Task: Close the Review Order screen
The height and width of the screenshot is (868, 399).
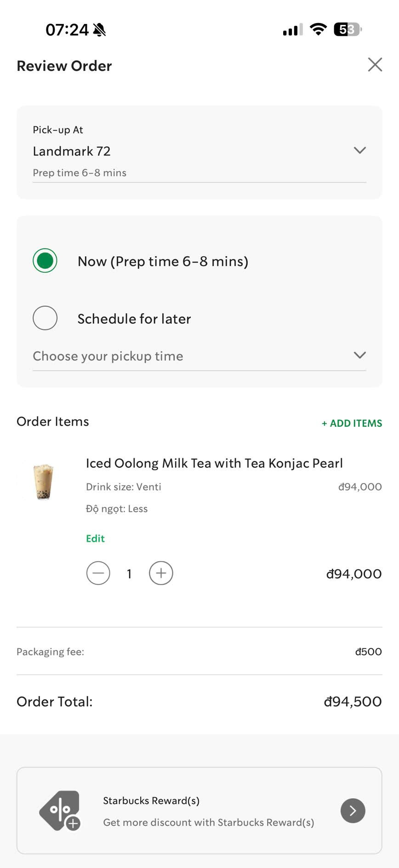Action: 375,65
